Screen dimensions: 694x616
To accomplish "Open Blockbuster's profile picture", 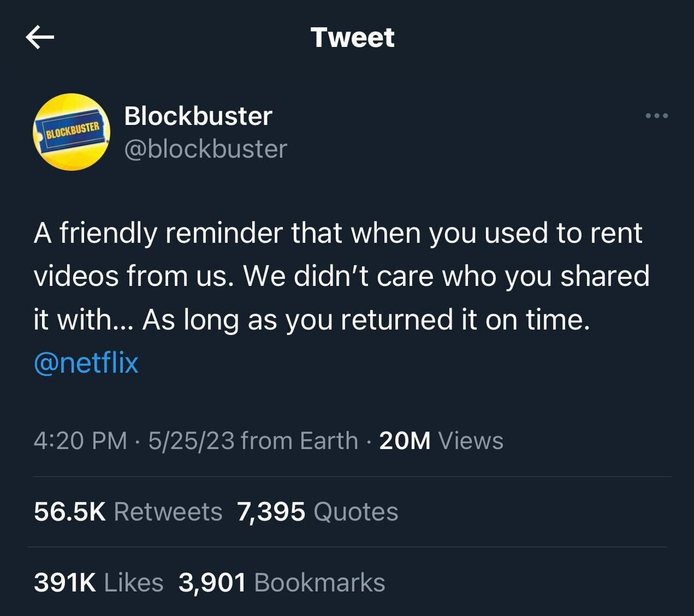I will click(x=72, y=132).
